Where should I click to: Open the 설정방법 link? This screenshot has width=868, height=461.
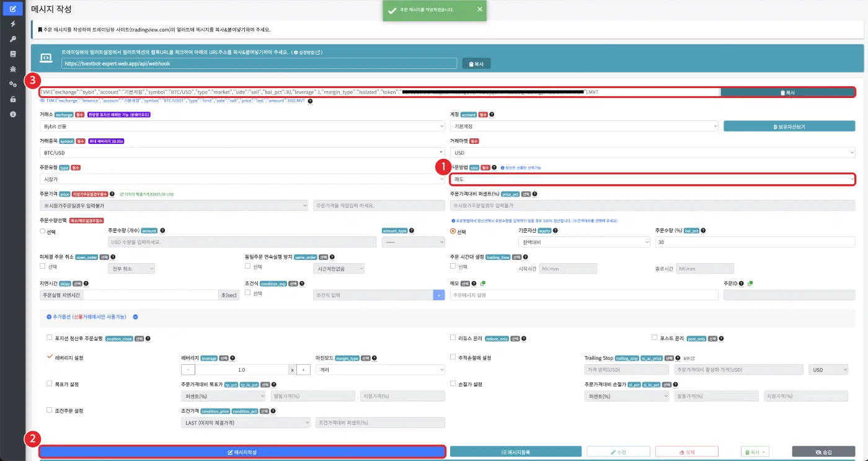click(x=307, y=53)
